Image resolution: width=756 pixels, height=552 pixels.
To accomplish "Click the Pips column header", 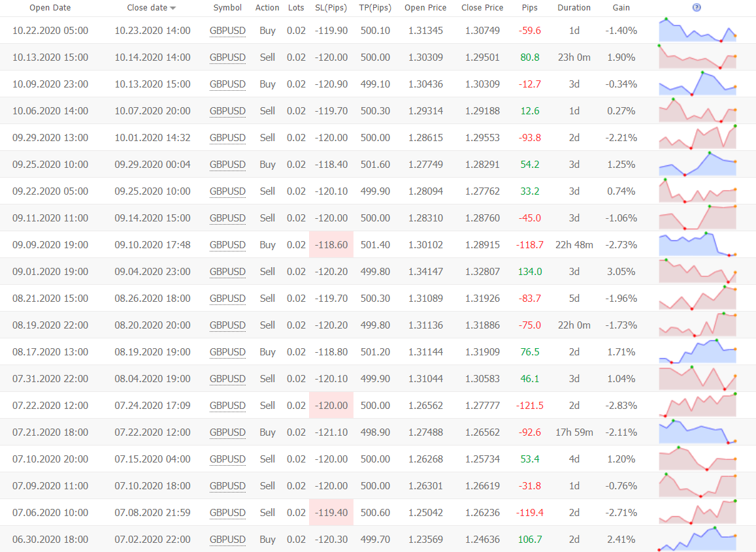I will coord(530,8).
